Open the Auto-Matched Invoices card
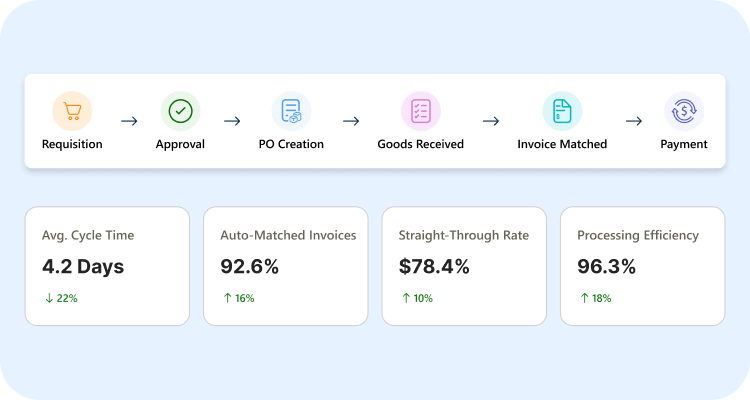Viewport: 750px width, 400px height. [286, 266]
